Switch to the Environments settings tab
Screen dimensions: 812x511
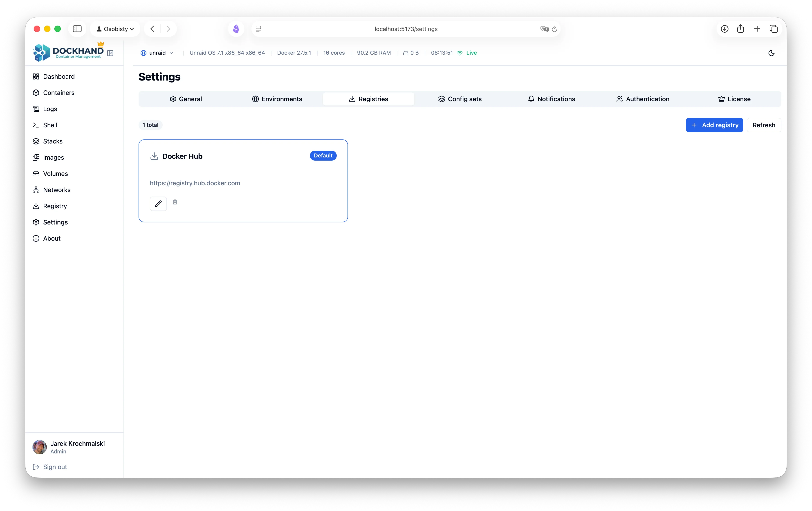277,99
